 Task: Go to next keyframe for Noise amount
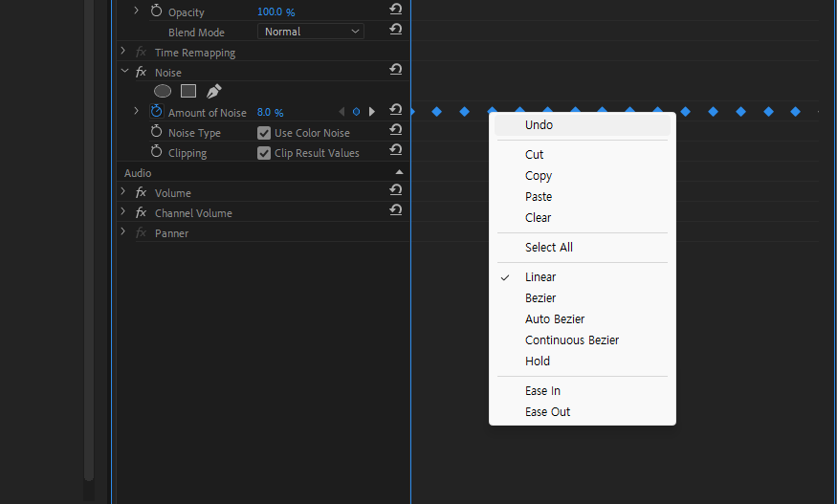(x=372, y=112)
